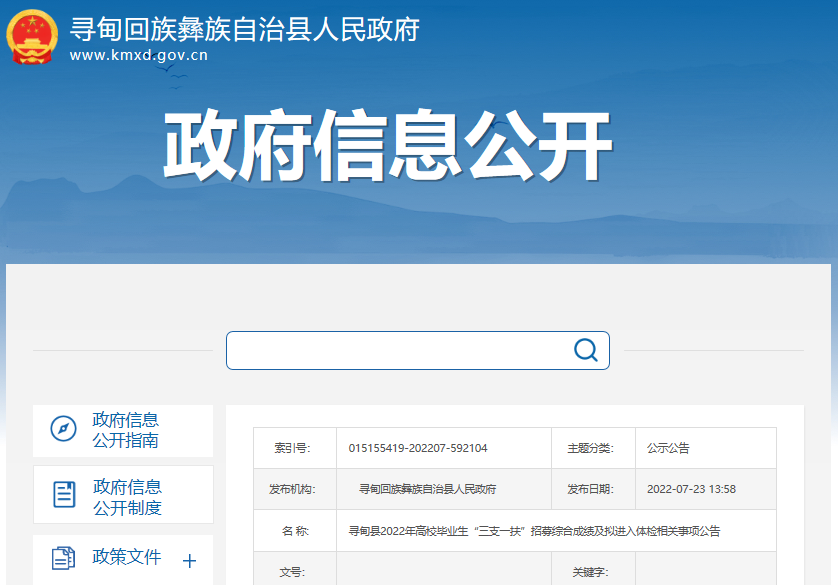Click the 文号 field label
The height and width of the screenshot is (585, 838).
[x=293, y=572]
